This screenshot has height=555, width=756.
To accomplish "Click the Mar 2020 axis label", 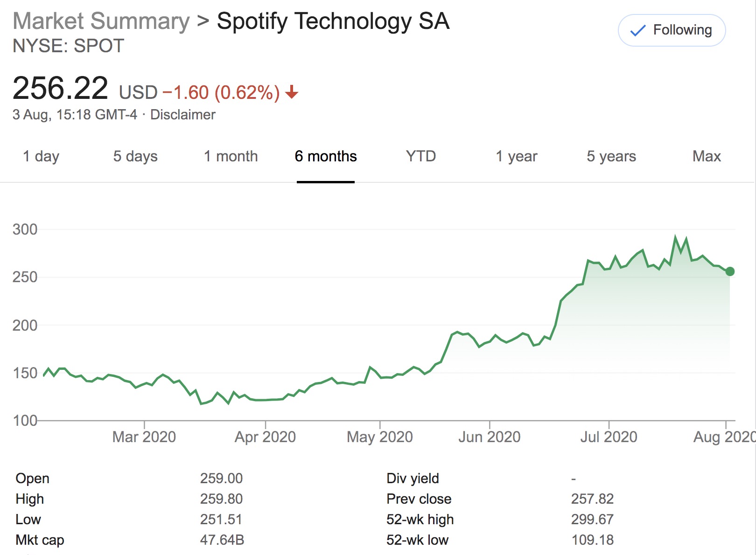I will 144,437.
